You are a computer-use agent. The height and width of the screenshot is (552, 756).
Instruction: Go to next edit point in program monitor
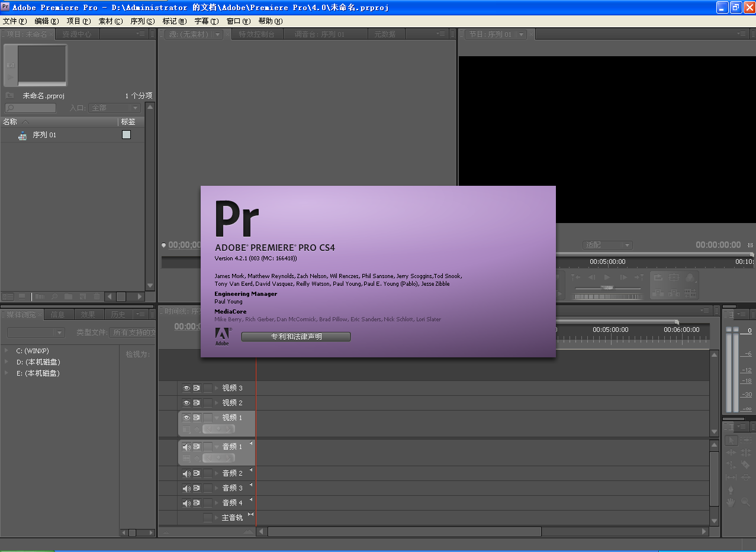(x=639, y=277)
